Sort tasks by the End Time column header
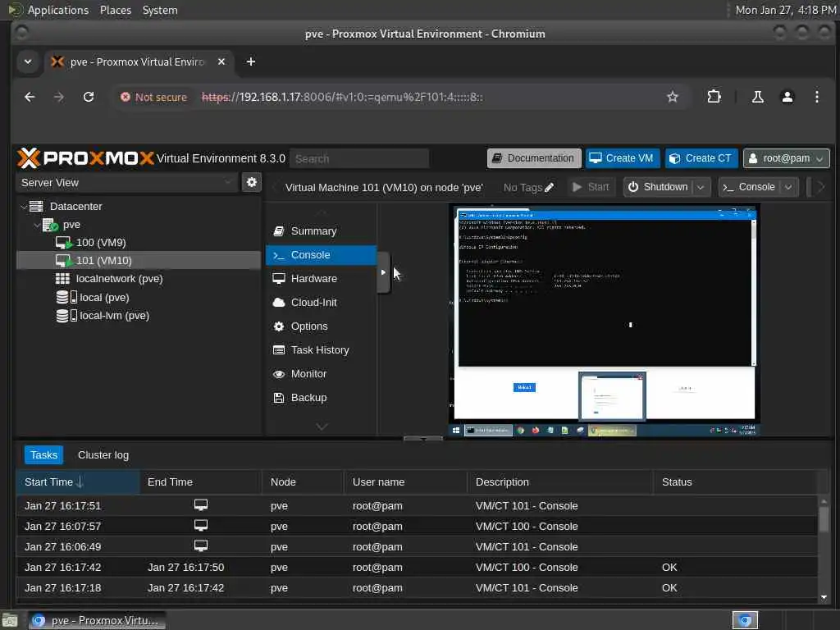 201,482
